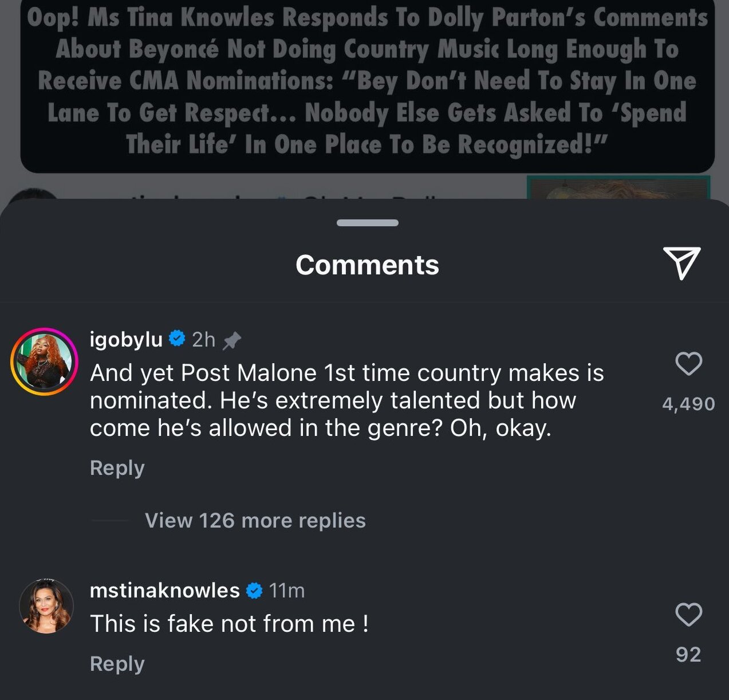The image size is (729, 700).
Task: Tap the headline post image above comments
Action: pyautogui.click(x=368, y=85)
